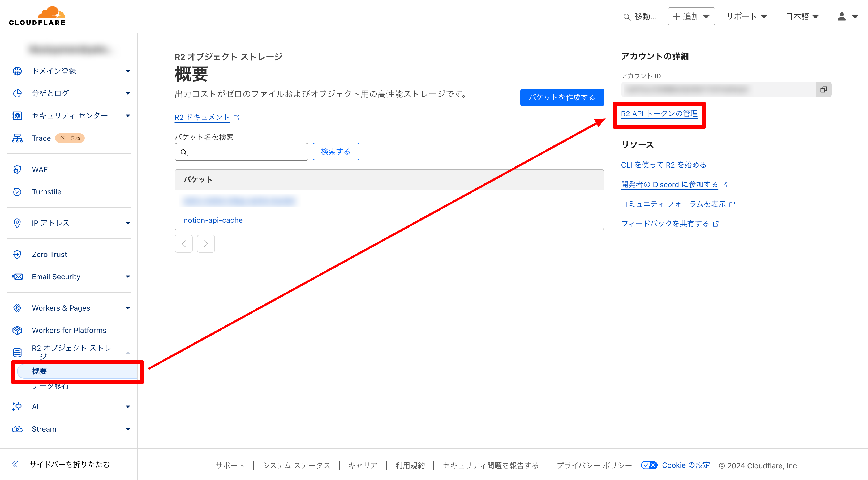Viewport: 868px width, 480px height.
Task: Open CLI を使って R2 を始める link
Action: [x=663, y=165]
